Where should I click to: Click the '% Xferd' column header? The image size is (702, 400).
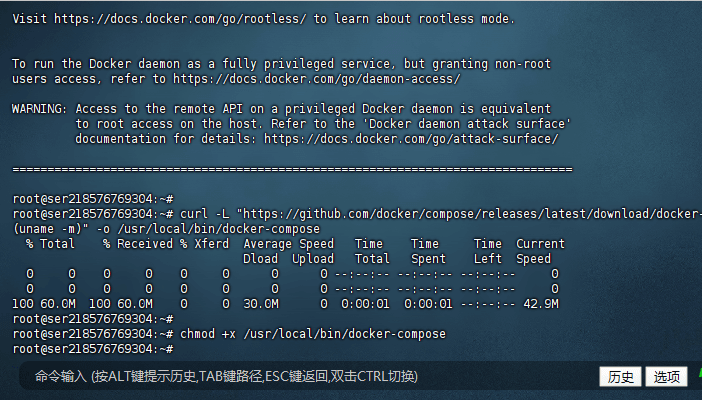point(205,244)
